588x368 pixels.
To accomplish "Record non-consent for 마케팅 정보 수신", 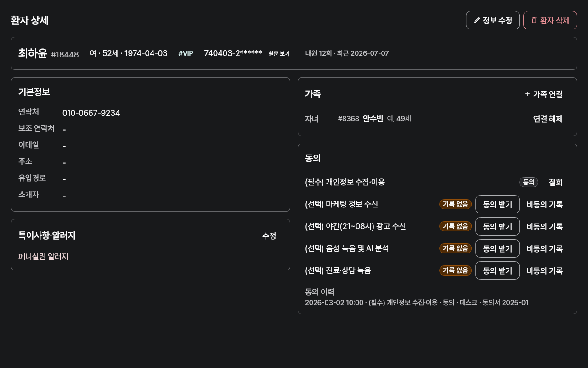I will point(545,204).
